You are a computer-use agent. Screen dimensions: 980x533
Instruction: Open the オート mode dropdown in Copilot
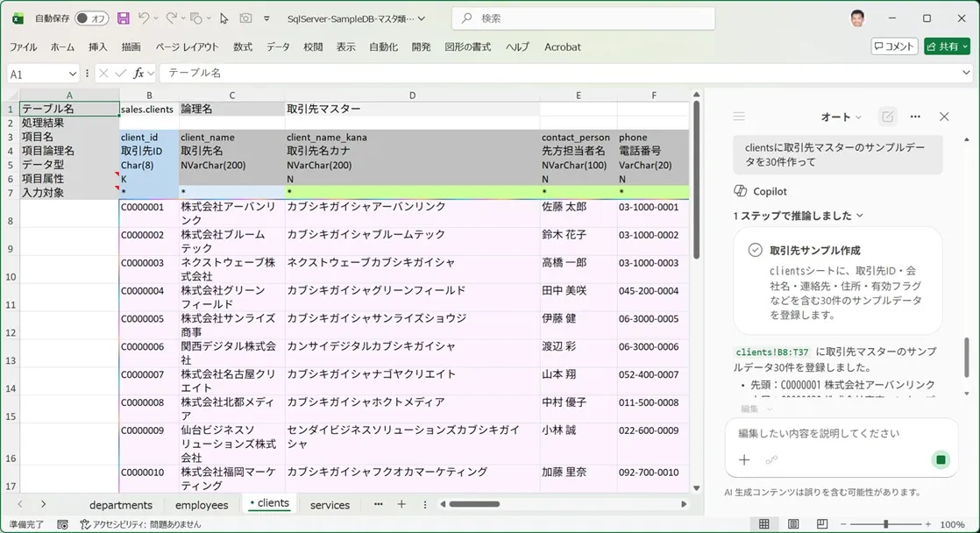pos(841,117)
